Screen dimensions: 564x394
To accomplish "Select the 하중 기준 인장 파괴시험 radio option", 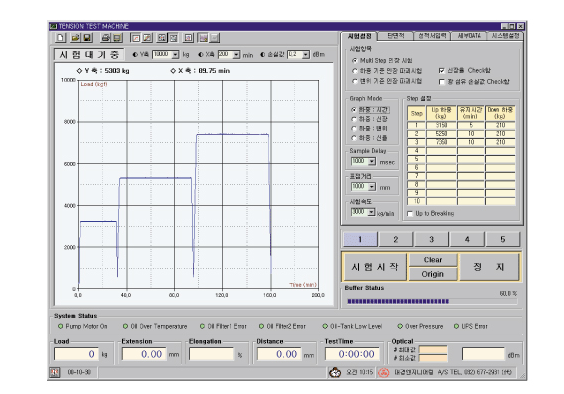I will [x=354, y=71].
